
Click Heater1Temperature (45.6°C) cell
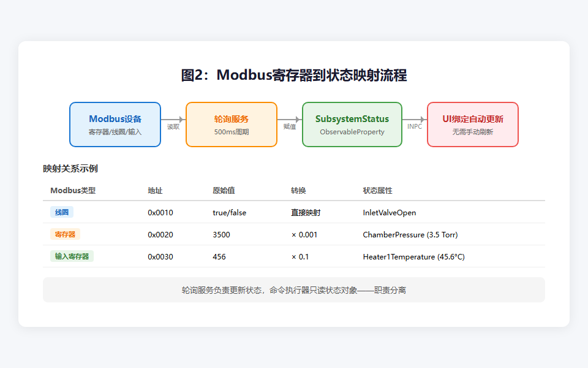tap(413, 257)
